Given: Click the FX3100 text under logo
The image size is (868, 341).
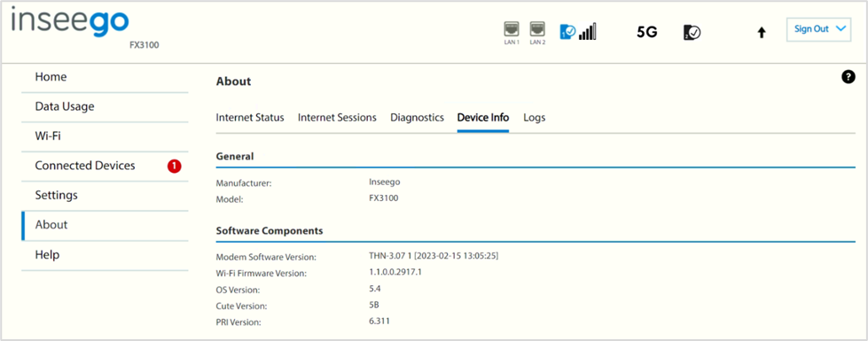Looking at the screenshot, I should [144, 45].
